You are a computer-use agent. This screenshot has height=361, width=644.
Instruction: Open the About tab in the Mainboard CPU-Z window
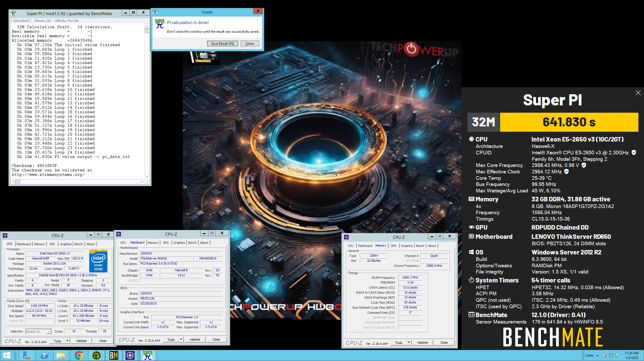click(x=204, y=243)
